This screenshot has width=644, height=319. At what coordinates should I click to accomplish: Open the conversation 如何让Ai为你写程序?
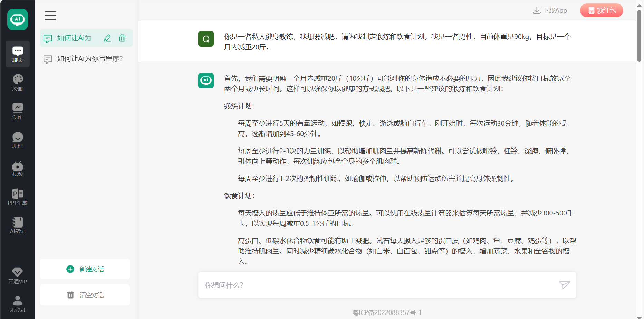[90, 59]
